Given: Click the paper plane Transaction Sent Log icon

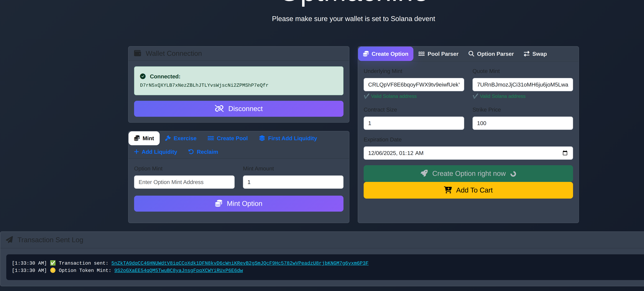Looking at the screenshot, I should (10, 240).
